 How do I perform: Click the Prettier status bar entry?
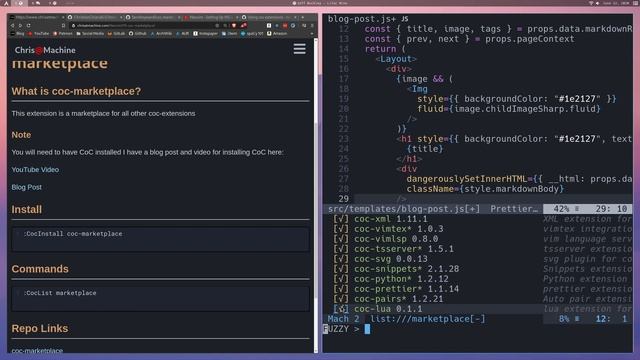click(x=514, y=209)
